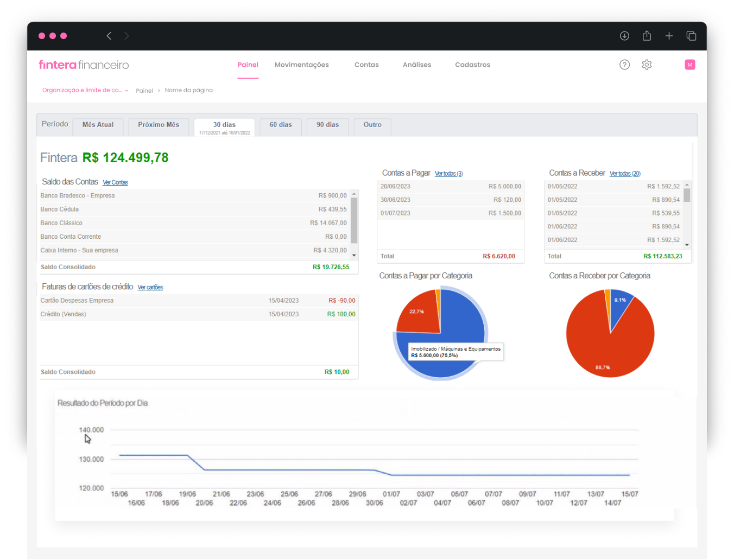The height and width of the screenshot is (560, 734).
Task: Click the pink user avatar M
Action: point(690,65)
